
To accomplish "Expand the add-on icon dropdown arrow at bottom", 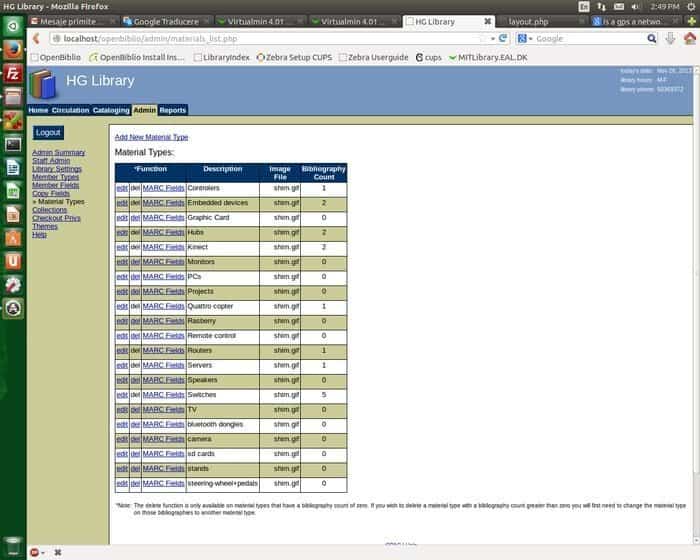I will tap(43, 553).
